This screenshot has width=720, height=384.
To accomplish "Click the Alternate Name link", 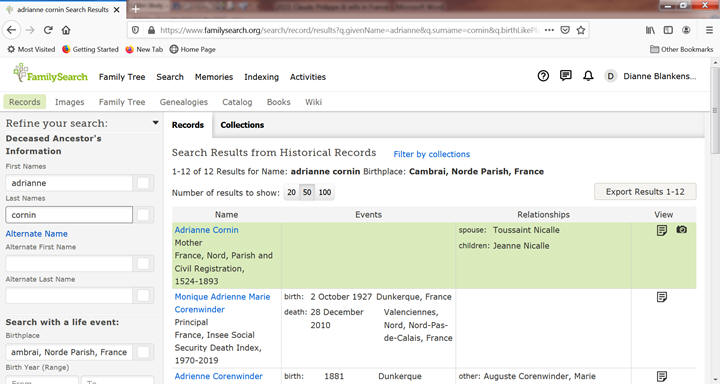I will [36, 234].
